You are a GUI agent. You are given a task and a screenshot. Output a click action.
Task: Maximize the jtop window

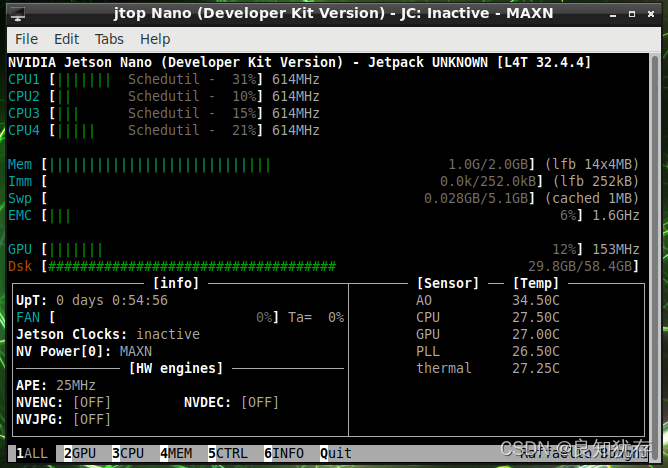click(x=632, y=14)
